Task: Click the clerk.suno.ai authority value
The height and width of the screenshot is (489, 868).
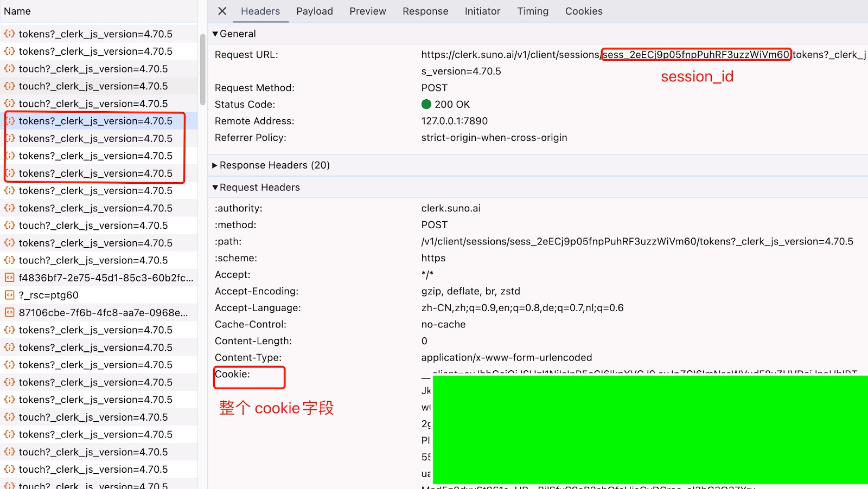Action: click(451, 208)
